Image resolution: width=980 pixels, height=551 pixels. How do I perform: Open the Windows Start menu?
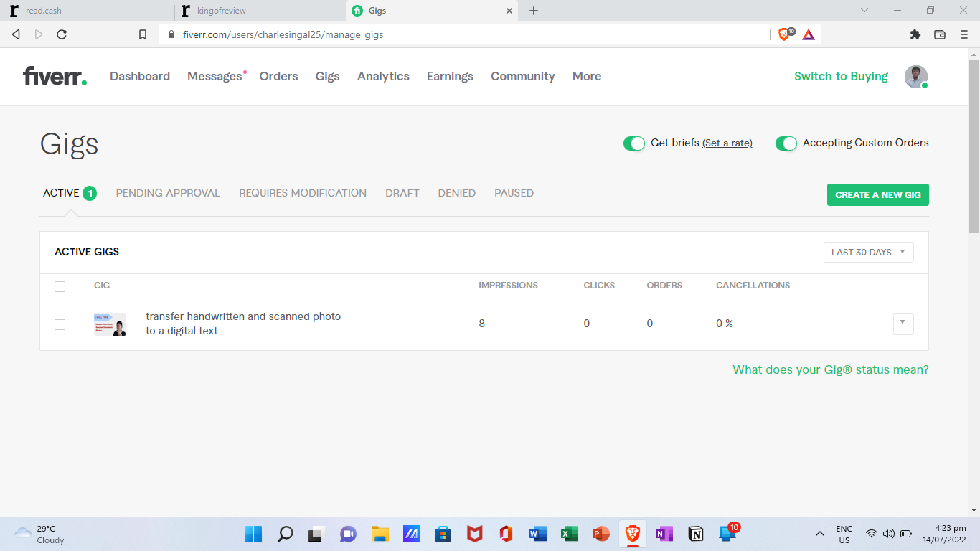coord(254,534)
